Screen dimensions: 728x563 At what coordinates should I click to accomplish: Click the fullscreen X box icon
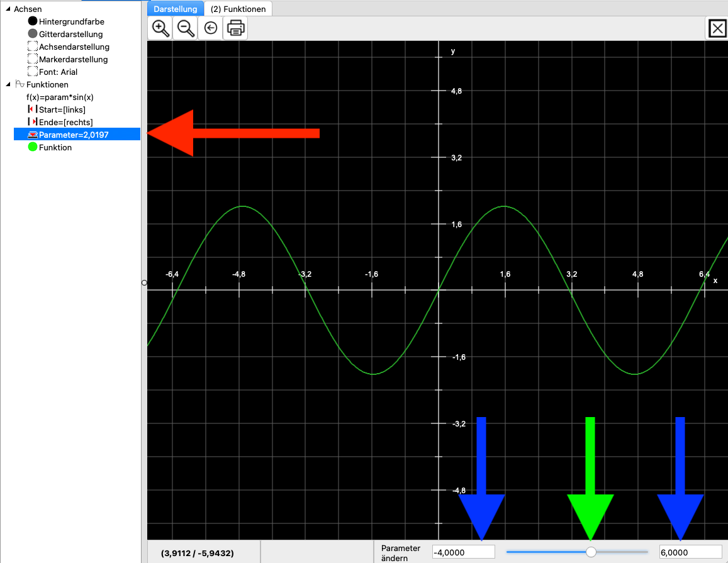click(x=717, y=29)
